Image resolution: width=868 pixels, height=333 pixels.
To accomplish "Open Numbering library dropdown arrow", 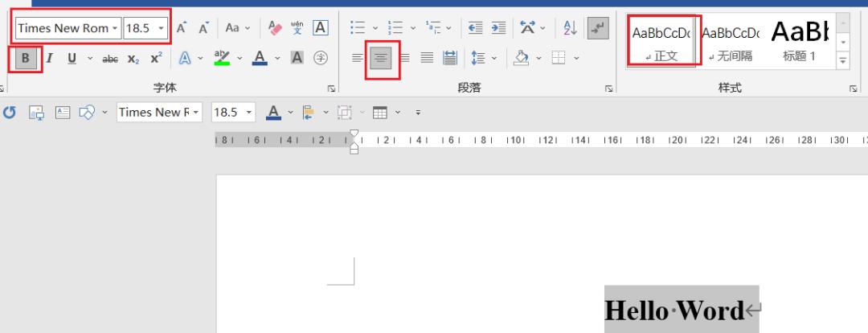I will pyautogui.click(x=412, y=27).
